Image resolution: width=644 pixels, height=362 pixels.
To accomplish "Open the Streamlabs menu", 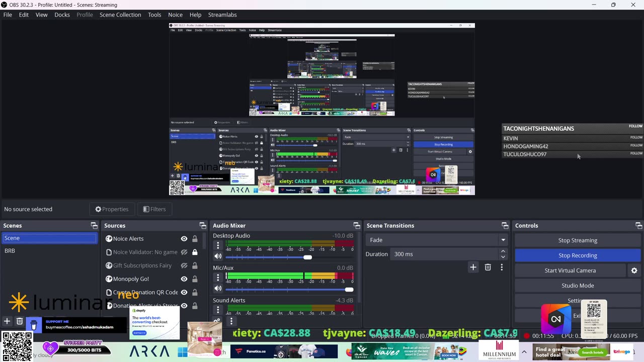I will (222, 15).
